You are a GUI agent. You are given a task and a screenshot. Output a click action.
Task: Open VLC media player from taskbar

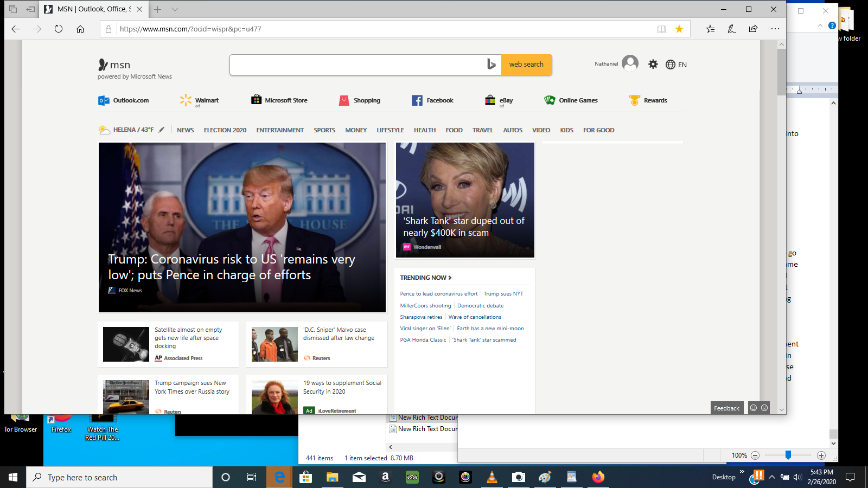click(492, 477)
